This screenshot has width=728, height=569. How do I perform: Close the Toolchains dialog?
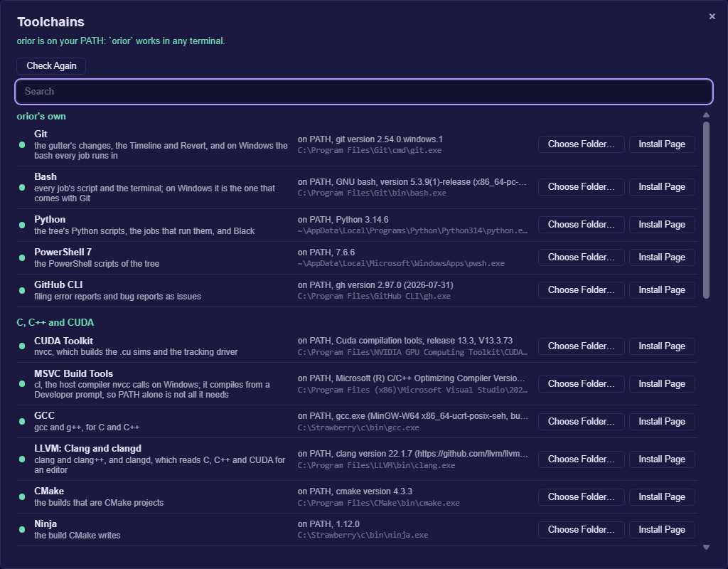tap(712, 17)
